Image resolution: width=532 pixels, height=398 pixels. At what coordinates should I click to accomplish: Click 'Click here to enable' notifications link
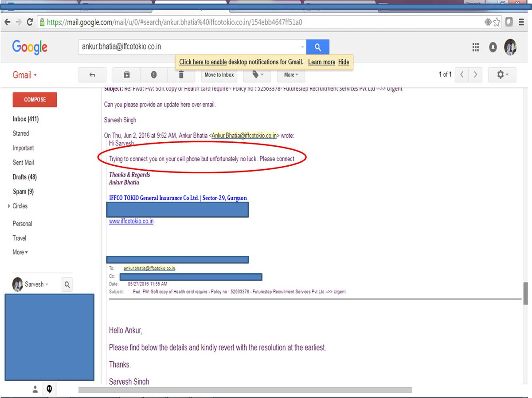(x=203, y=62)
